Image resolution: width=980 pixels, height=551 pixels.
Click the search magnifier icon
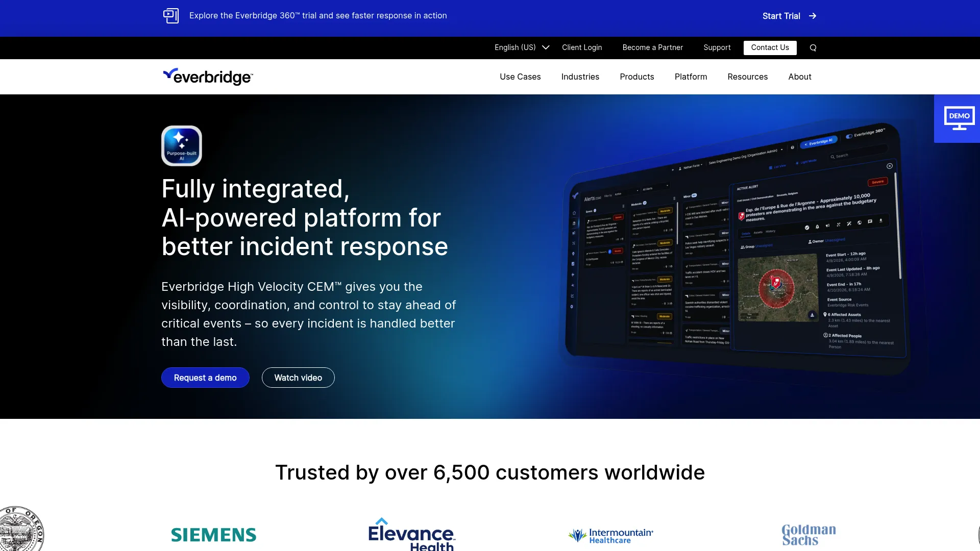tap(813, 48)
